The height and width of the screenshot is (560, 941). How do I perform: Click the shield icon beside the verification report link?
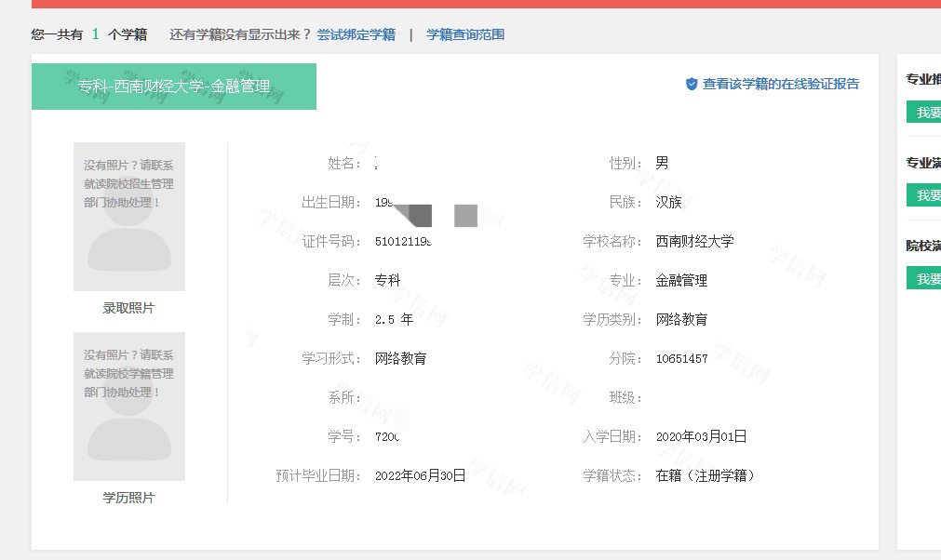[692, 84]
